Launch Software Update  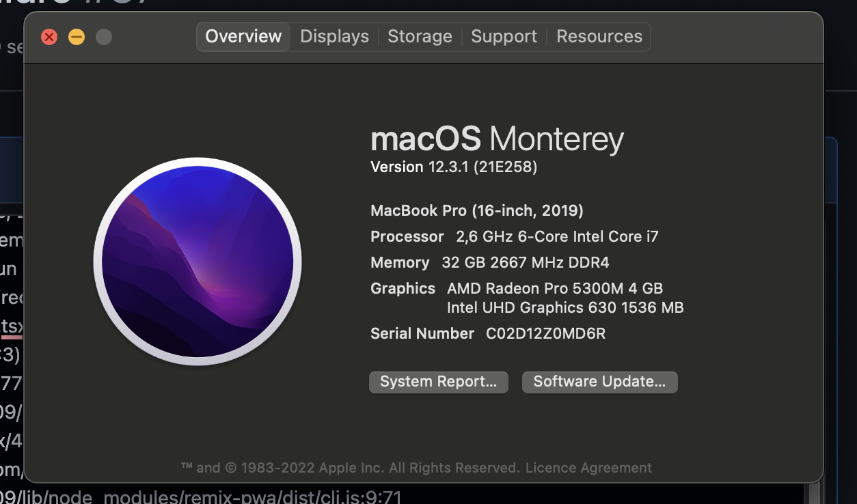(x=599, y=382)
